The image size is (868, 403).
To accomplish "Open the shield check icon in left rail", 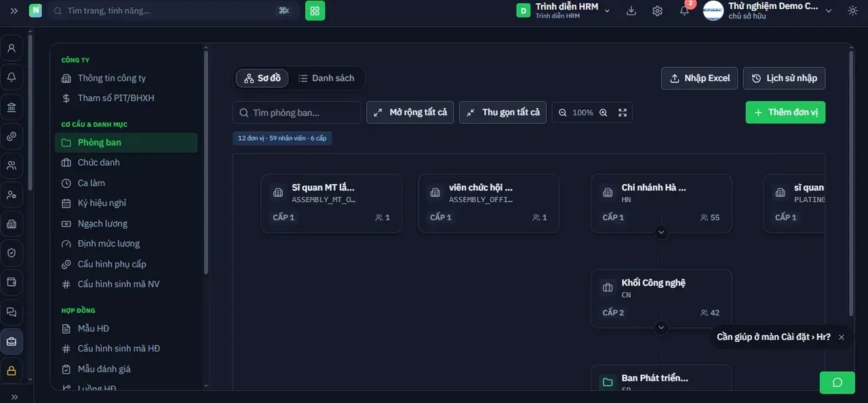I will [x=12, y=253].
